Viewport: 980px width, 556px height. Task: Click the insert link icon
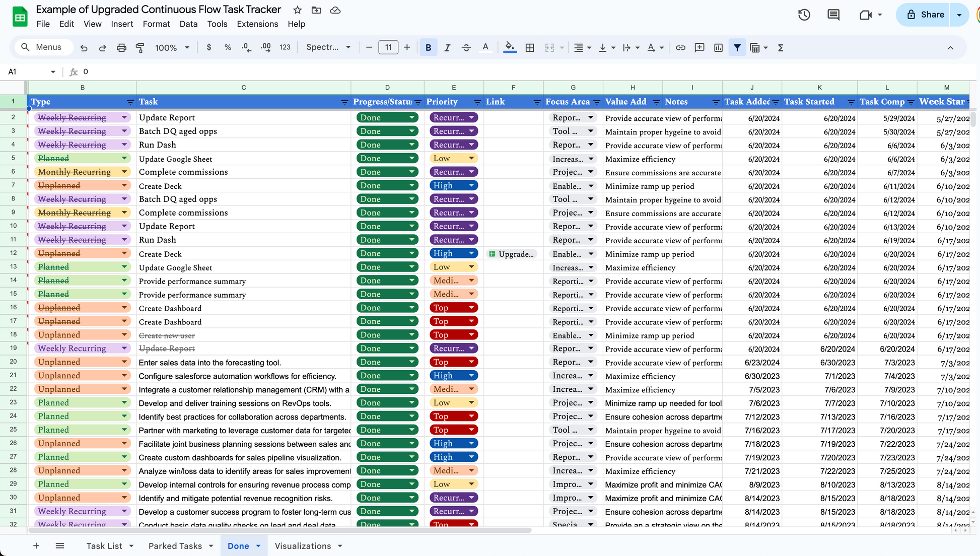point(680,48)
